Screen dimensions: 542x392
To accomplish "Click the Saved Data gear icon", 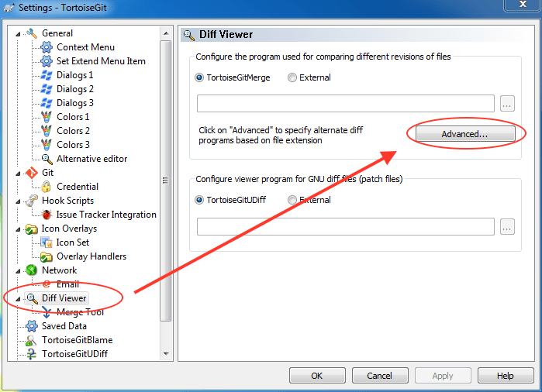I will (x=32, y=326).
